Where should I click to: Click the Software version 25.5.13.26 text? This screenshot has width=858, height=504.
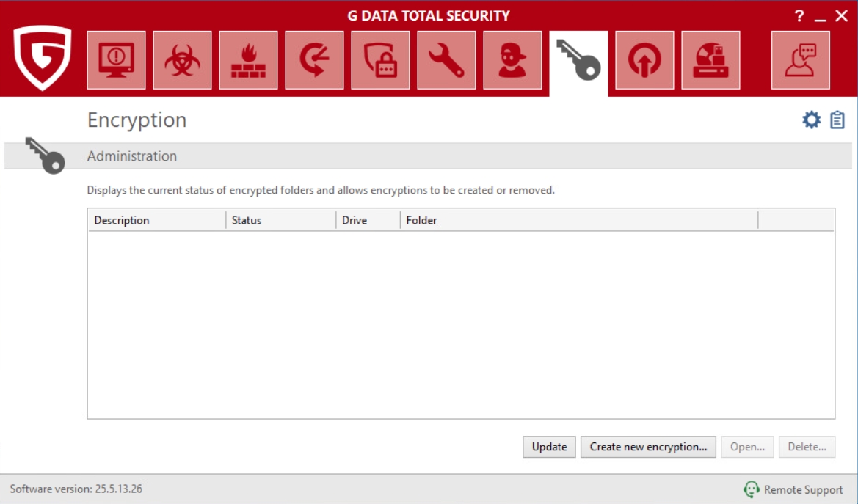pos(76,489)
